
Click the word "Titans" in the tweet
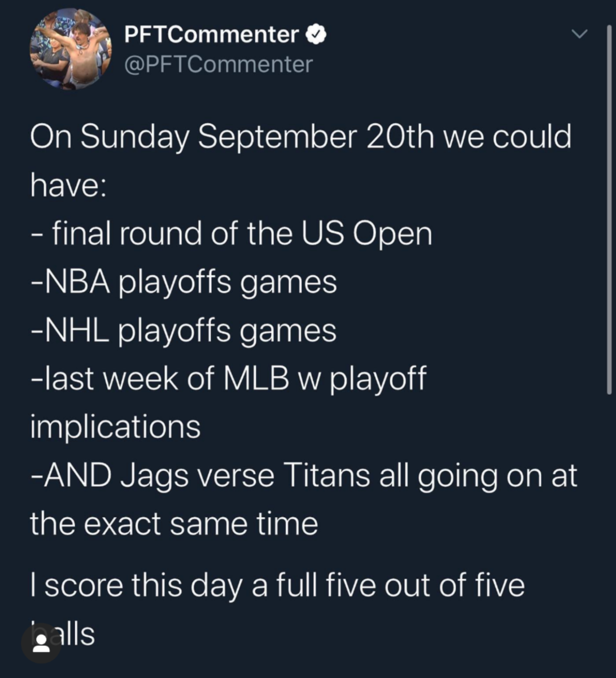pyautogui.click(x=327, y=475)
